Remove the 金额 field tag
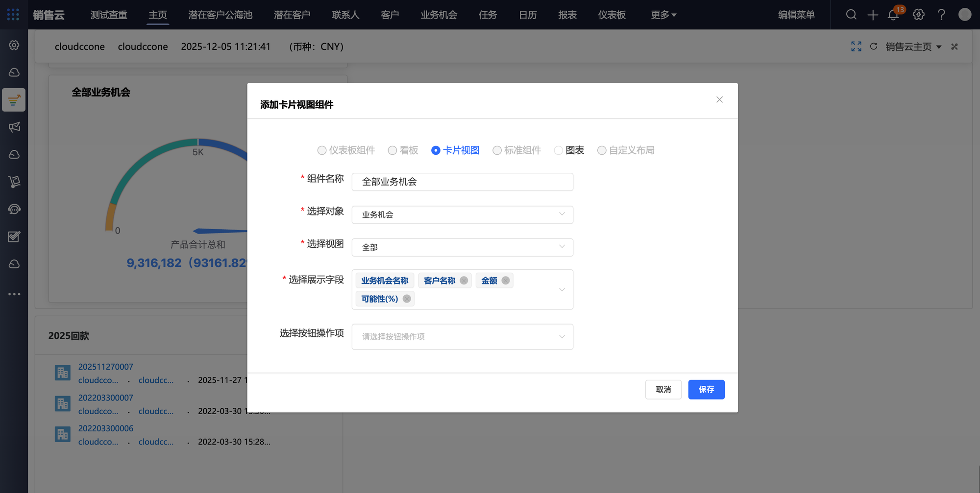This screenshot has width=980, height=493. 506,281
